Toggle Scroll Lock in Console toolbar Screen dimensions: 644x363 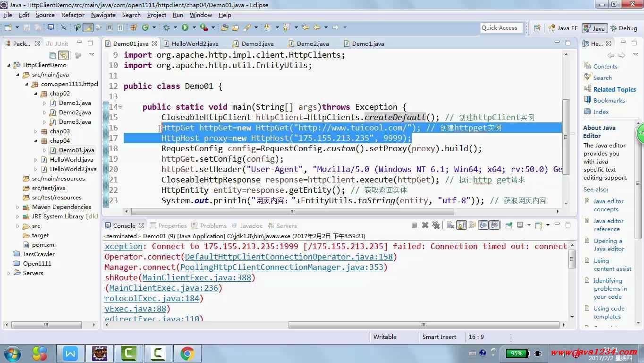[461, 225]
